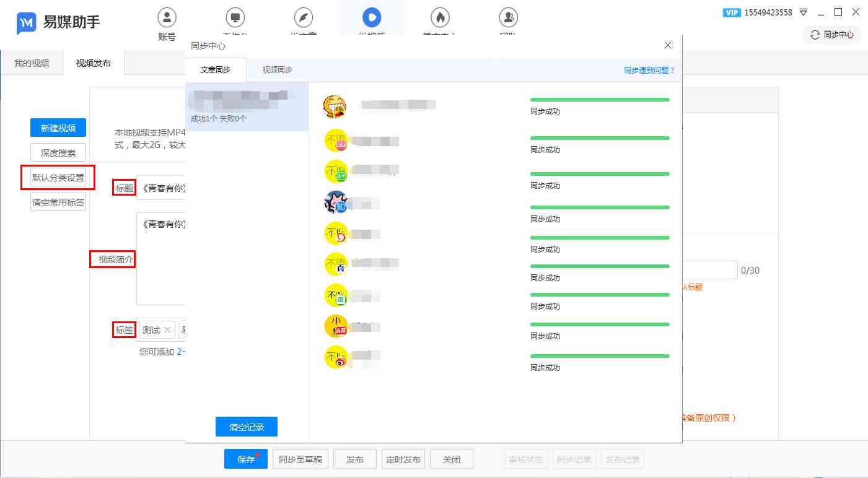Viewport: 868px width, 478px height.
Task: Click the avatar with green QIYI badge
Action: (x=336, y=171)
